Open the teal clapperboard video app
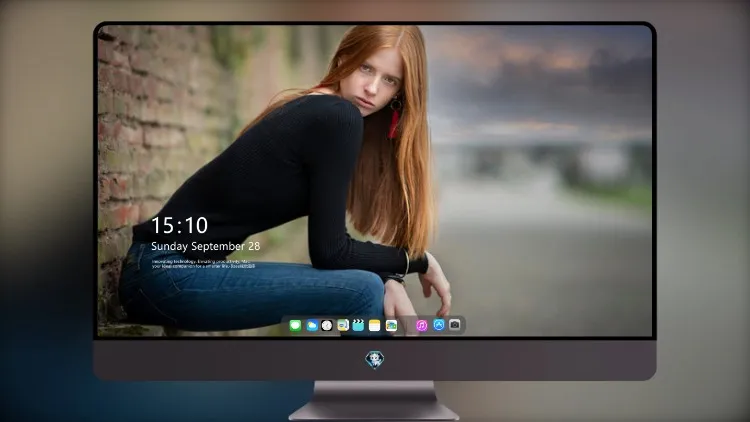Viewport: 750px width, 422px height. pos(358,326)
